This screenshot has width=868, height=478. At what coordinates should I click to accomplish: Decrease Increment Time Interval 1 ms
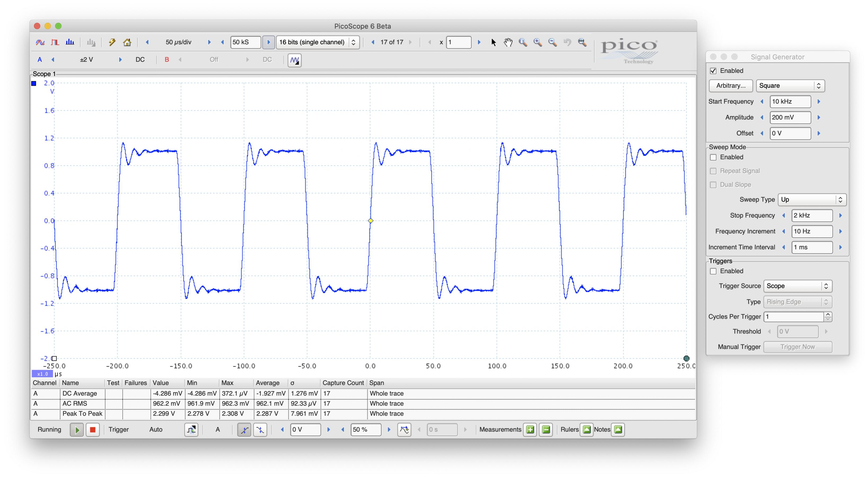coord(783,247)
